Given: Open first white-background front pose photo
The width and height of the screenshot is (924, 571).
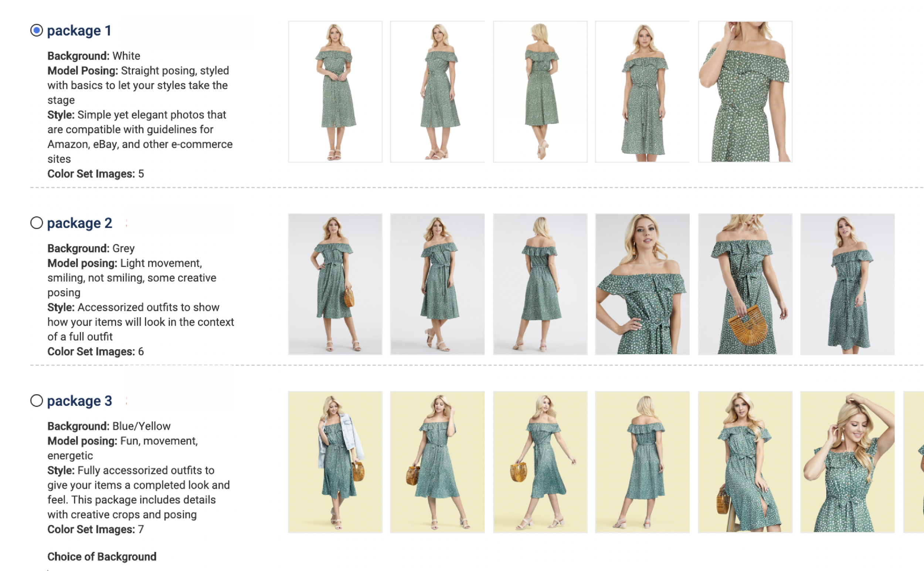Looking at the screenshot, I should click(335, 92).
